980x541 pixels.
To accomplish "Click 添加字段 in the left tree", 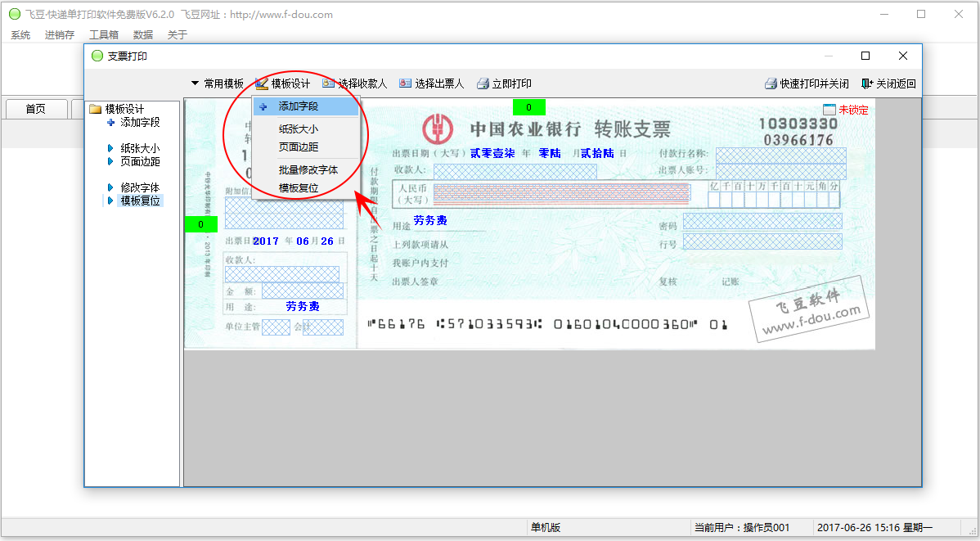I will click(140, 122).
